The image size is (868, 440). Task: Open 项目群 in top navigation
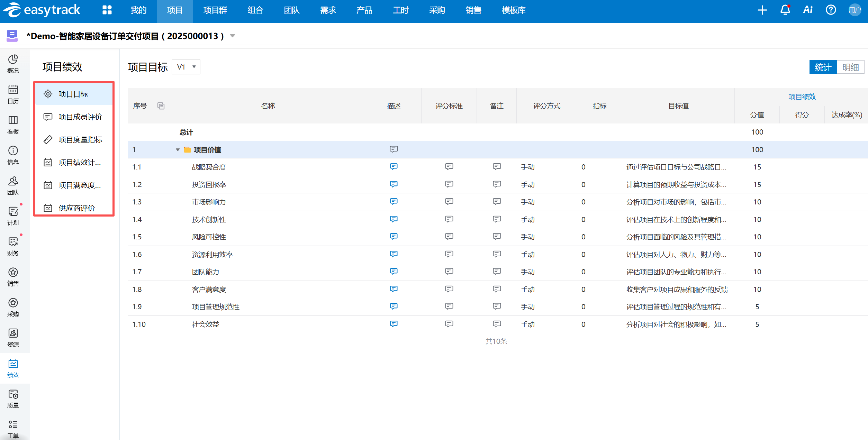(x=215, y=10)
